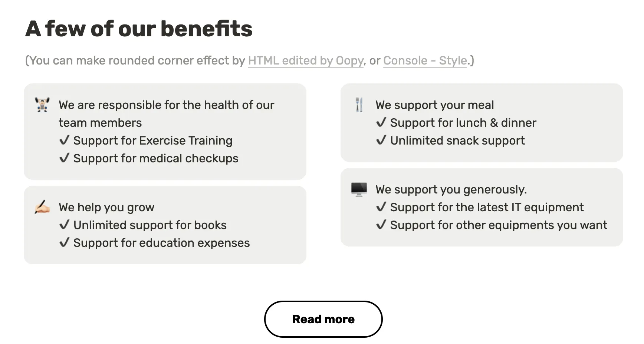This screenshot has width=644, height=344.
Task: Click checkmark beside Support for education expenses
Action: (64, 242)
